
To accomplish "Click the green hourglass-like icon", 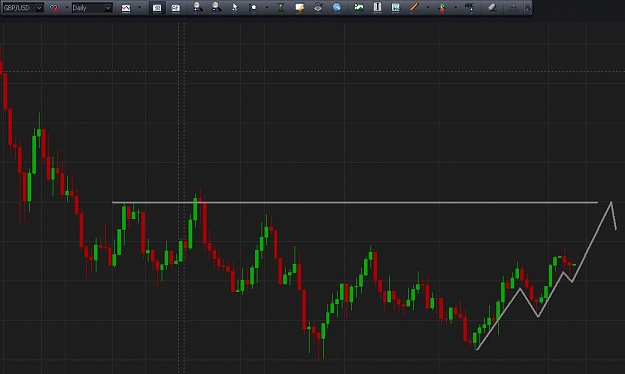I will [281, 7].
